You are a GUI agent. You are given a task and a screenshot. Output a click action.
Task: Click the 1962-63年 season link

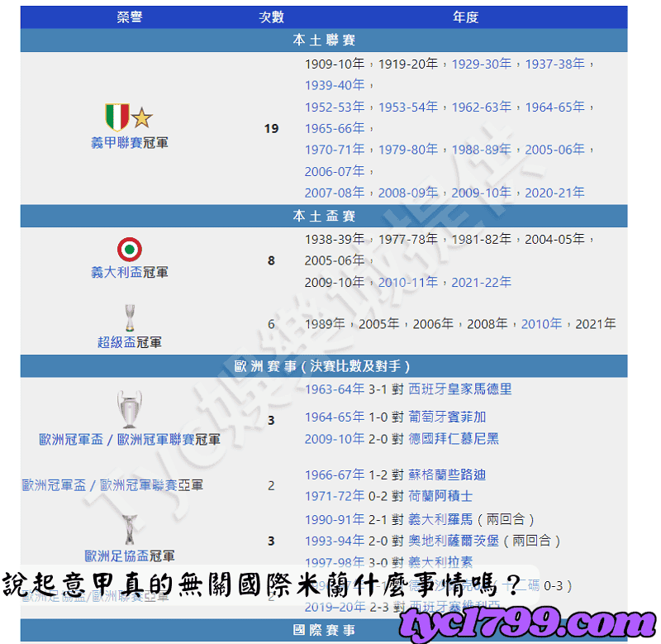pyautogui.click(x=482, y=107)
